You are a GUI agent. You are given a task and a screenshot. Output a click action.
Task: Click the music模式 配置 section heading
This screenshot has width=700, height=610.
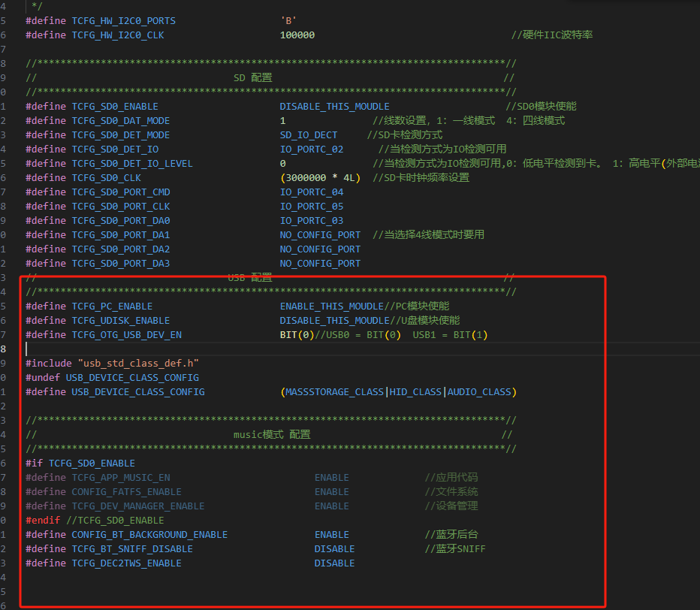coord(272,435)
